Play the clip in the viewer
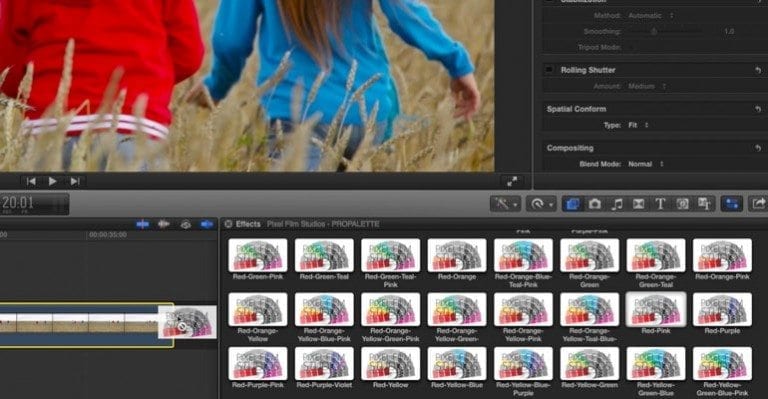Screen dimensions: 768x399 pyautogui.click(x=52, y=182)
